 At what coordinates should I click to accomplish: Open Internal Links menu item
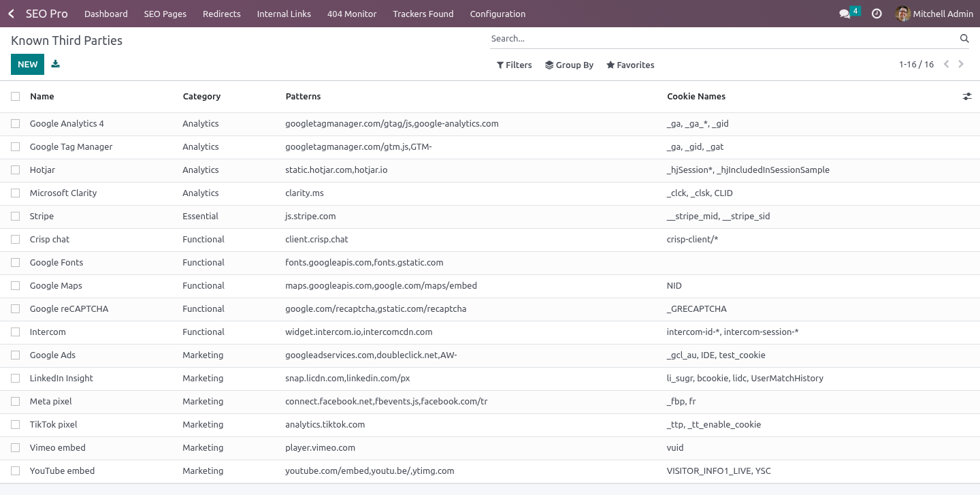284,14
